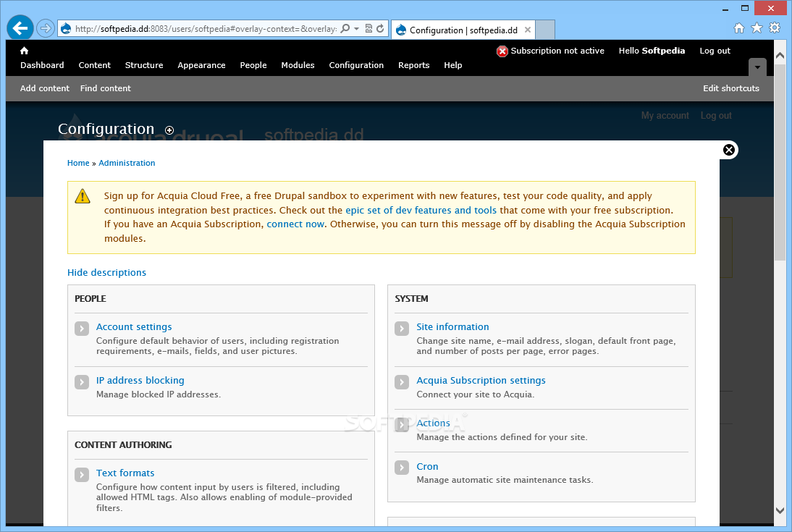Open the address bar dropdown arrow

[x=357, y=29]
